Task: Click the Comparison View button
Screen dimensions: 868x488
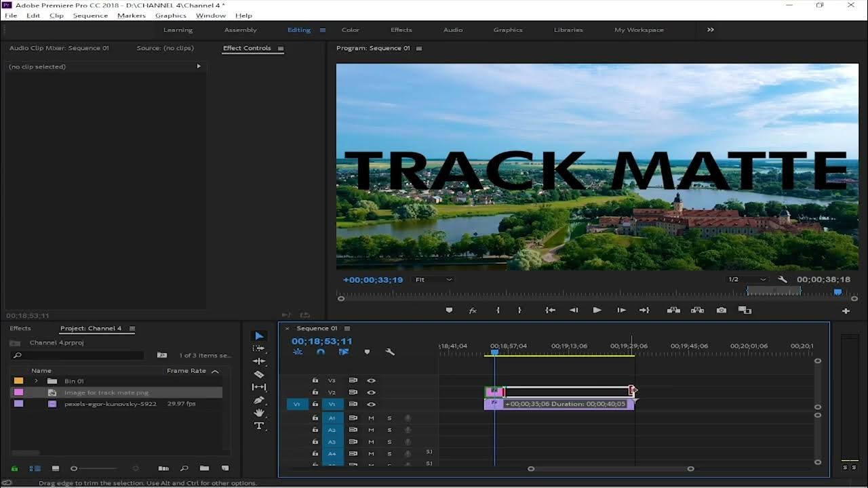Action: click(745, 310)
